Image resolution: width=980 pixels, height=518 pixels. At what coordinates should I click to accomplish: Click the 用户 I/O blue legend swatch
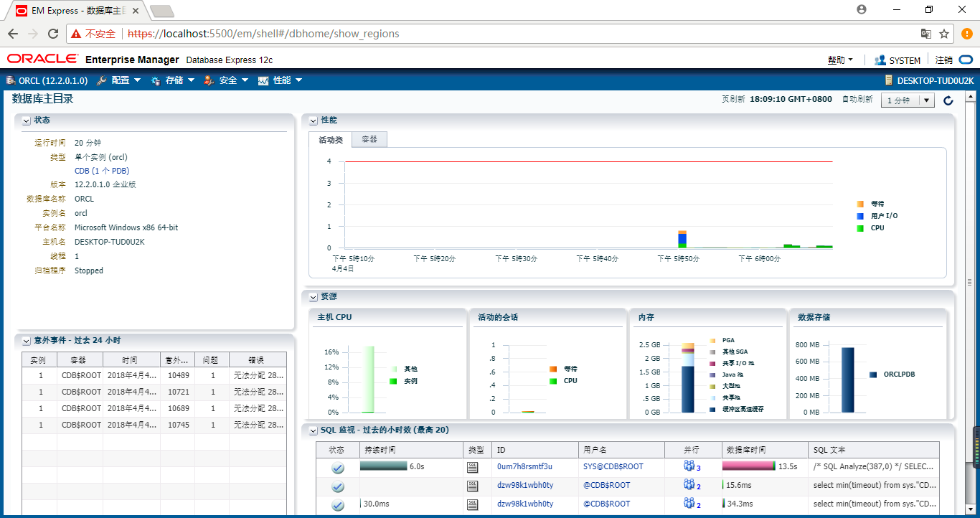[860, 216]
